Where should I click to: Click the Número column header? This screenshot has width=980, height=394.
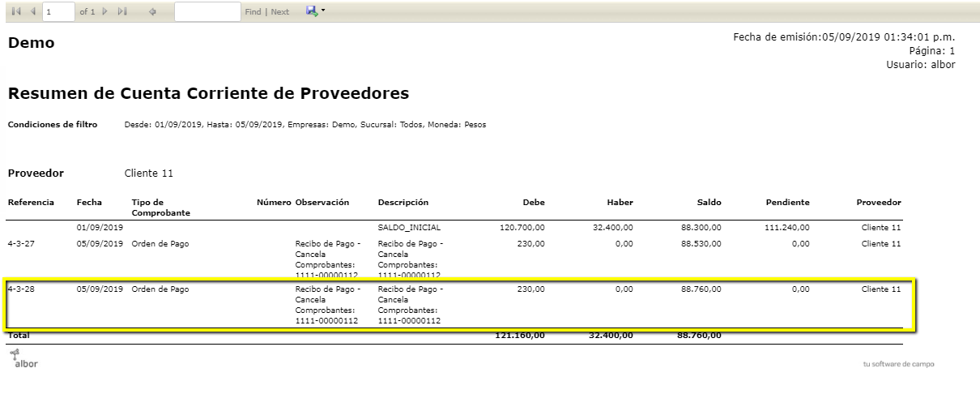tap(274, 202)
